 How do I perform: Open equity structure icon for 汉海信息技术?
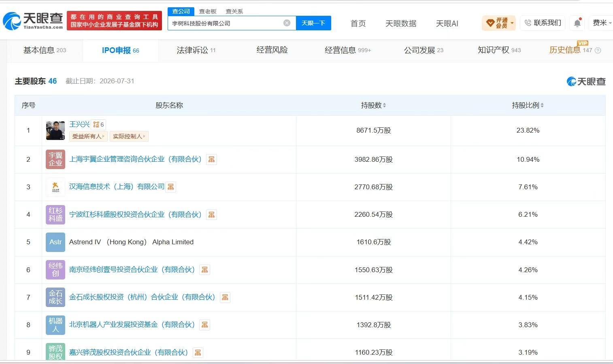(171, 187)
